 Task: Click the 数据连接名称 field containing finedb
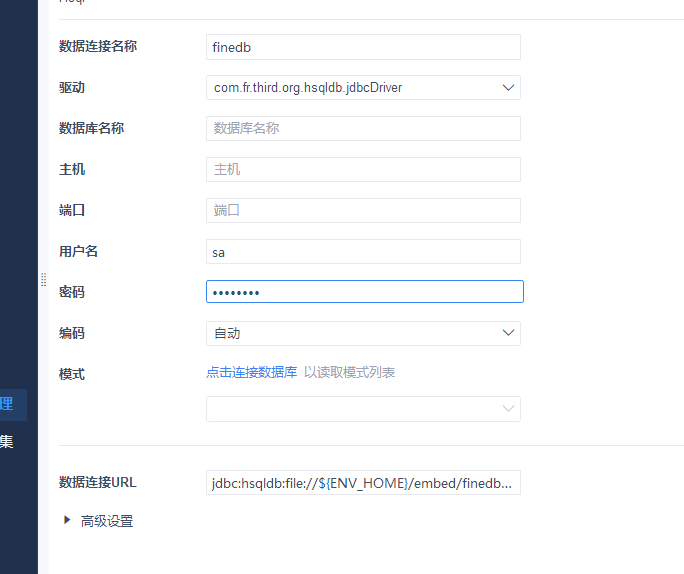(363, 47)
